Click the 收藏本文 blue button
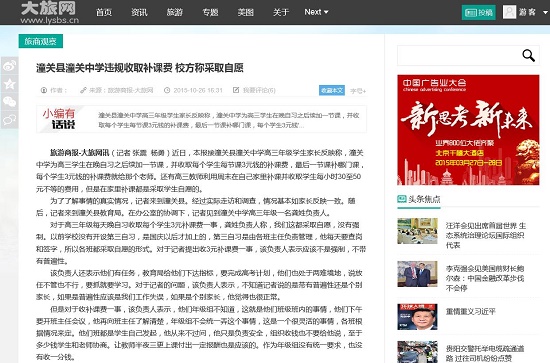This screenshot has width=550, height=363. coord(332,90)
